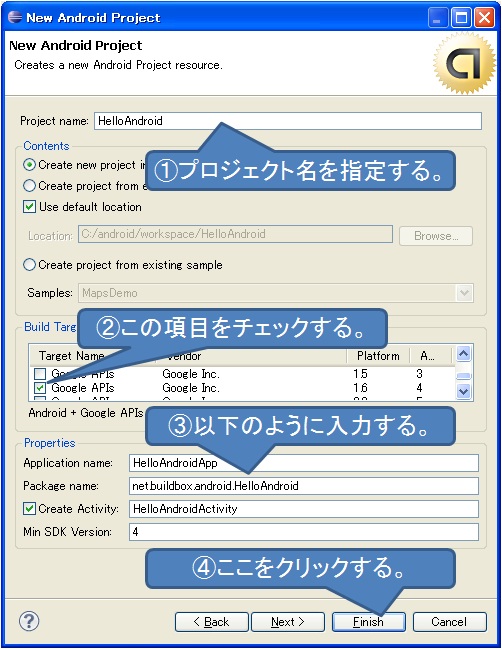Select Create project from existing sample
This screenshot has width=502, height=649.
[x=29, y=264]
